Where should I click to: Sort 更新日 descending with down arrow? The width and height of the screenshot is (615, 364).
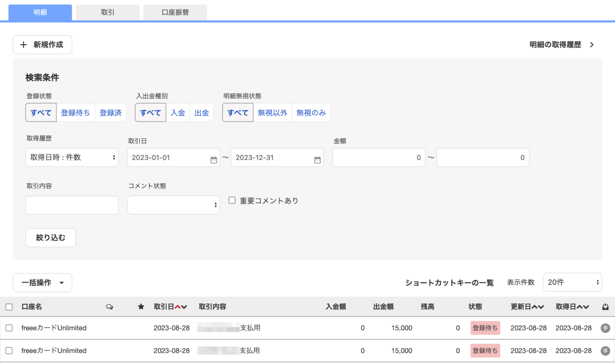click(x=541, y=307)
